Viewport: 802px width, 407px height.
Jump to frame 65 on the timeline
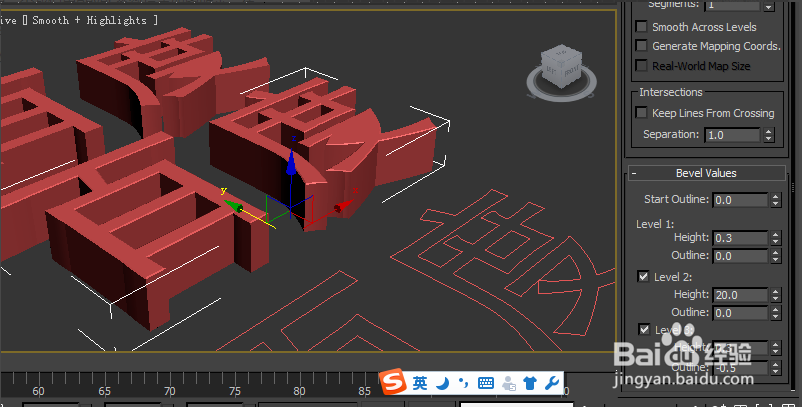click(x=104, y=391)
